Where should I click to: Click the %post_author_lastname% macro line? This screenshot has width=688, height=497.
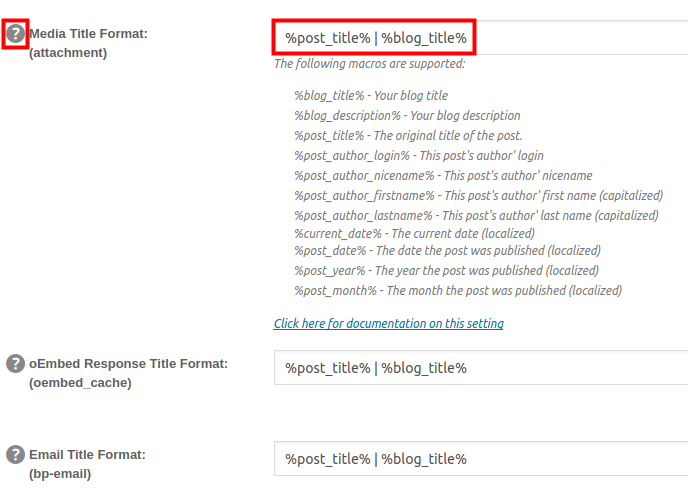pyautogui.click(x=476, y=215)
